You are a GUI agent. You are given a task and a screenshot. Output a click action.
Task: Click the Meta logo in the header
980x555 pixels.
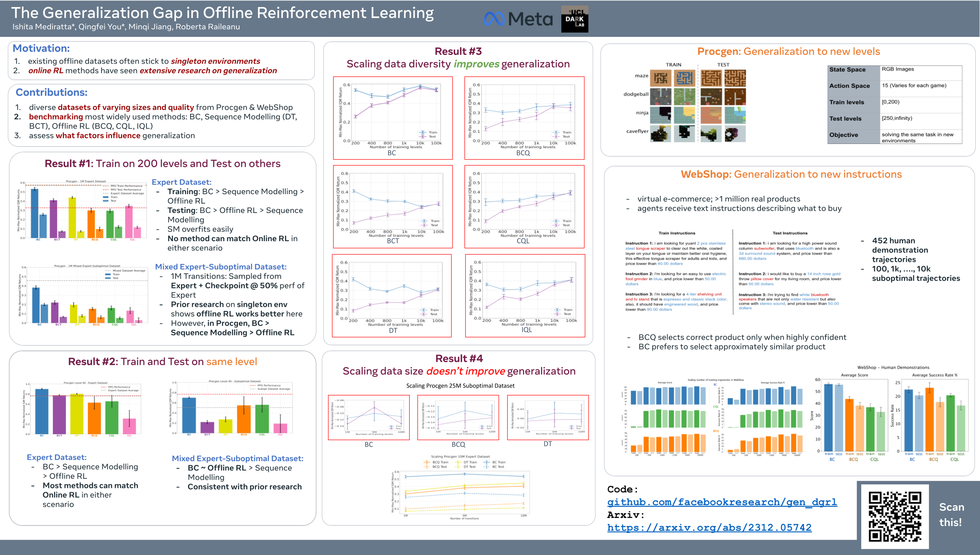[517, 19]
